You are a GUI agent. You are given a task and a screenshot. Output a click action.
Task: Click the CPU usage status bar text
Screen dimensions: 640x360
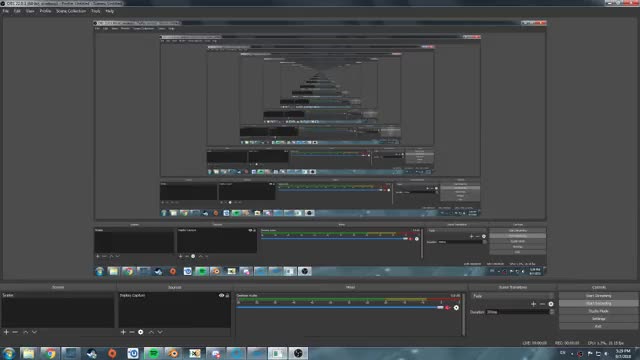click(606, 343)
